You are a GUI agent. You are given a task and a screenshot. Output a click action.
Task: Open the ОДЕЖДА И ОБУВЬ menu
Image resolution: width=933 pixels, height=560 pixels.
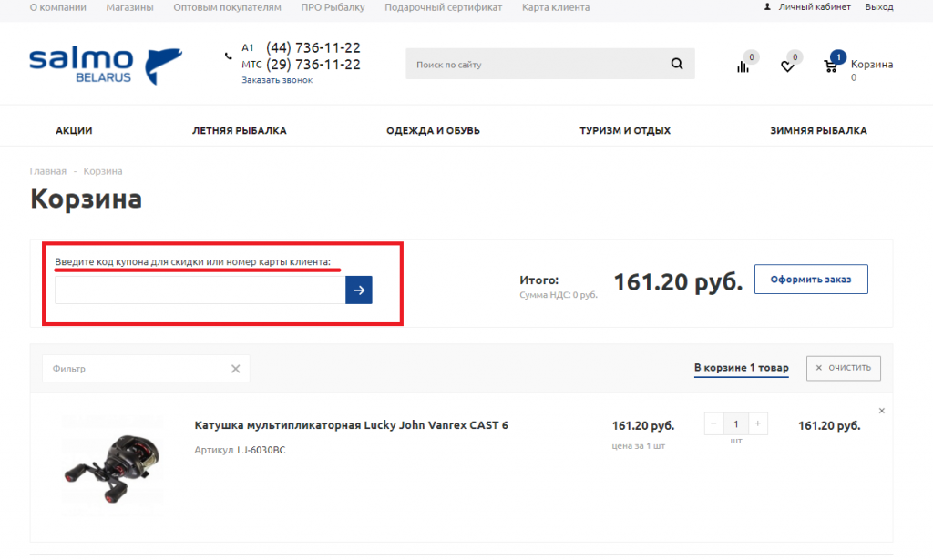(433, 130)
